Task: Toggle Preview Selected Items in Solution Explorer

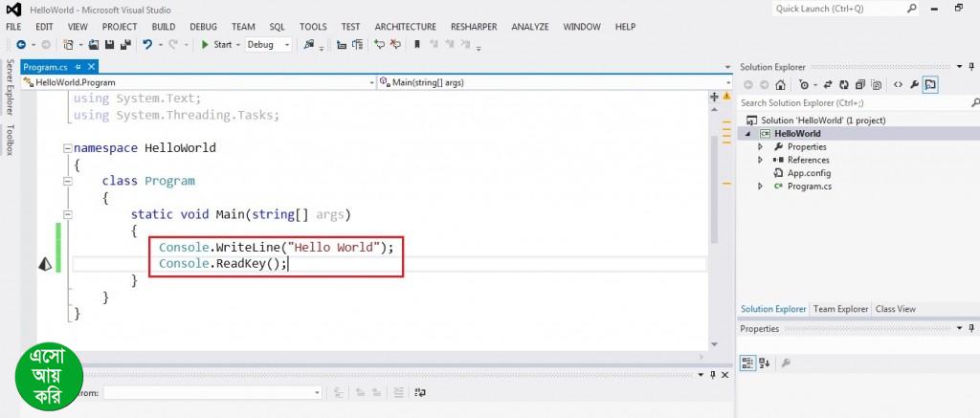Action: click(x=930, y=84)
